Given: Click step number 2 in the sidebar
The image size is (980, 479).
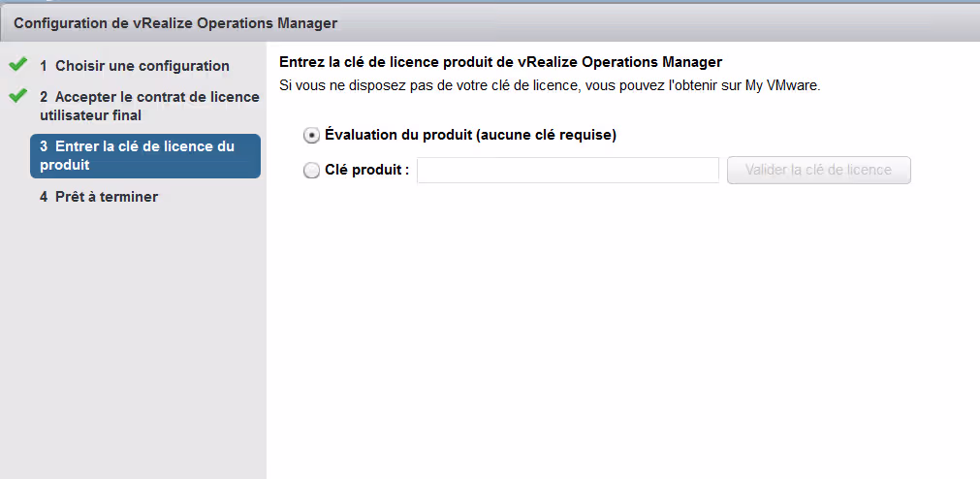Looking at the screenshot, I should 44,97.
